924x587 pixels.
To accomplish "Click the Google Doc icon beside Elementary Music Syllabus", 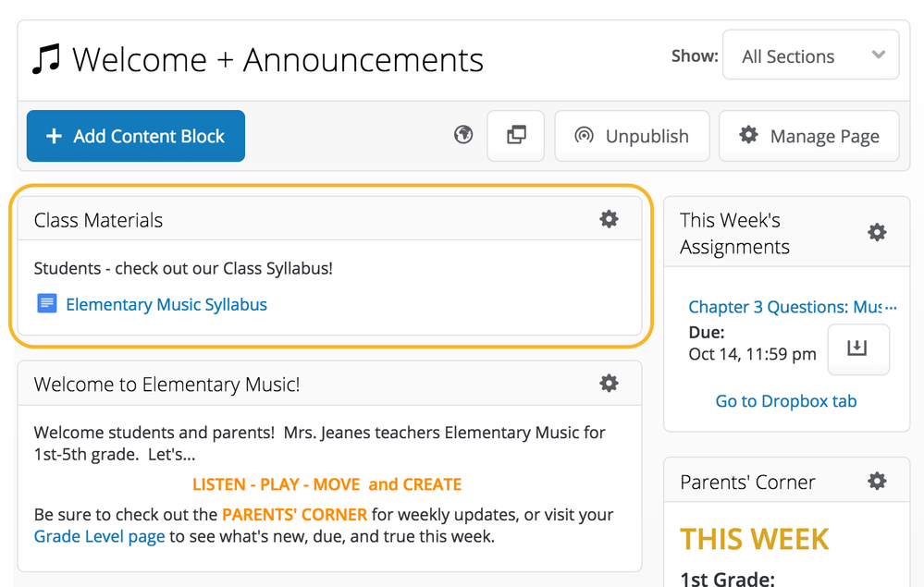I will point(47,303).
